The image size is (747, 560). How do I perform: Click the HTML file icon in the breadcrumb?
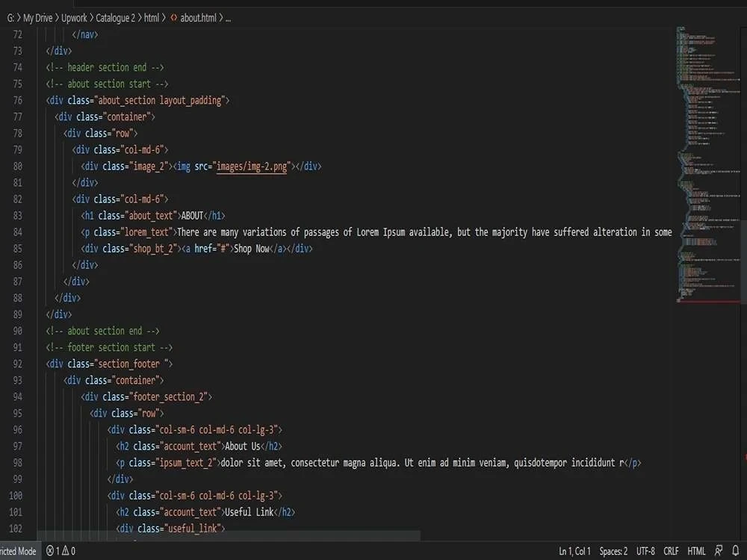click(172, 18)
